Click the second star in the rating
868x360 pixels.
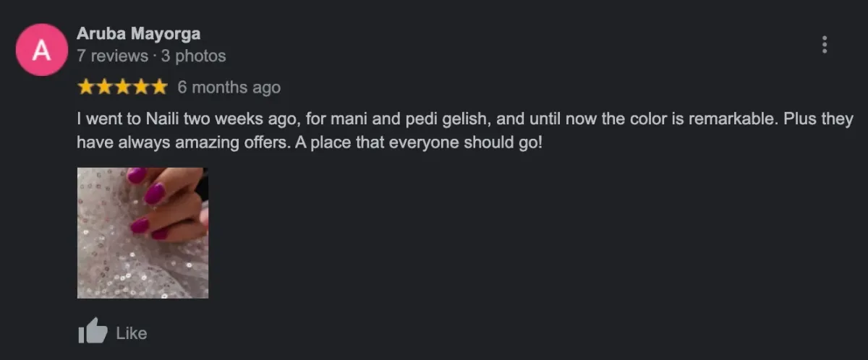[x=104, y=87]
